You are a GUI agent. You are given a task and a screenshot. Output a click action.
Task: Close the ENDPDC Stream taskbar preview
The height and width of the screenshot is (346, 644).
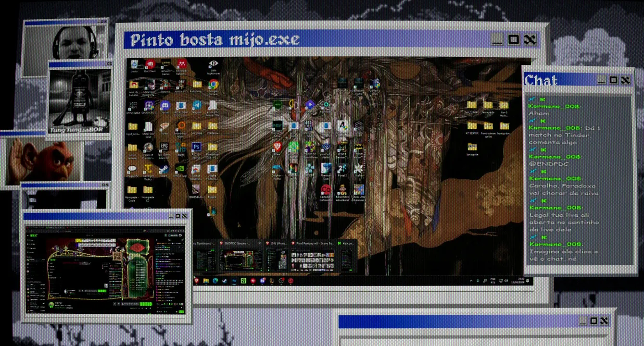260,243
